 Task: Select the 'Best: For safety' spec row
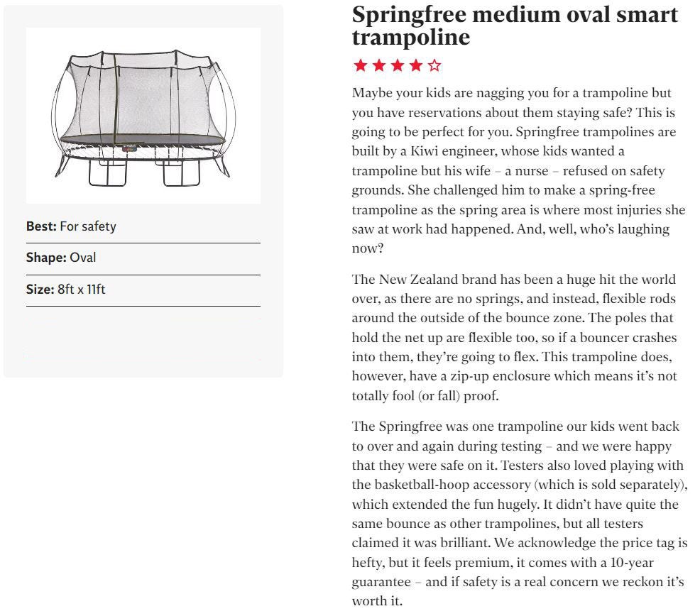pos(143,227)
